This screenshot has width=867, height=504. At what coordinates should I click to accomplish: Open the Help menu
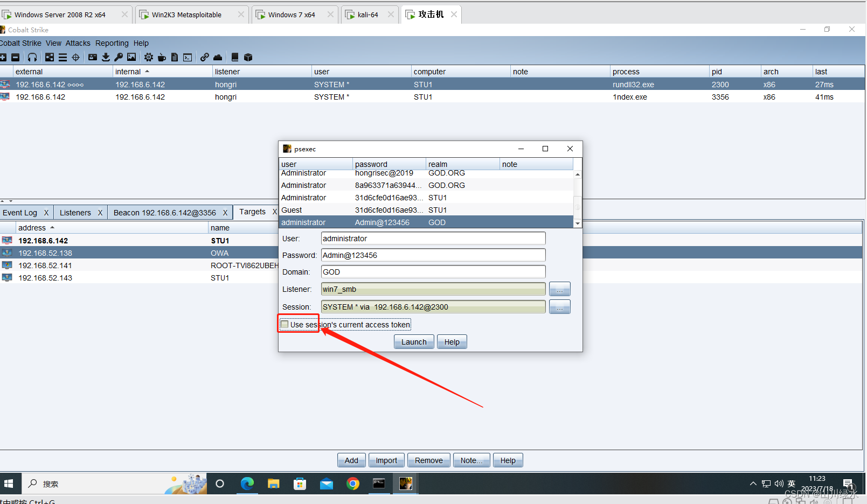pos(141,43)
